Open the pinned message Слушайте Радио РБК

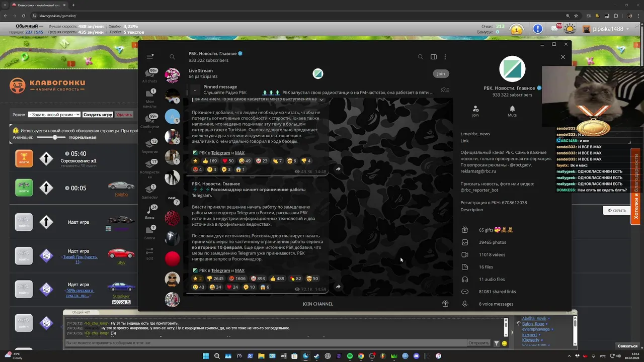coord(317,89)
